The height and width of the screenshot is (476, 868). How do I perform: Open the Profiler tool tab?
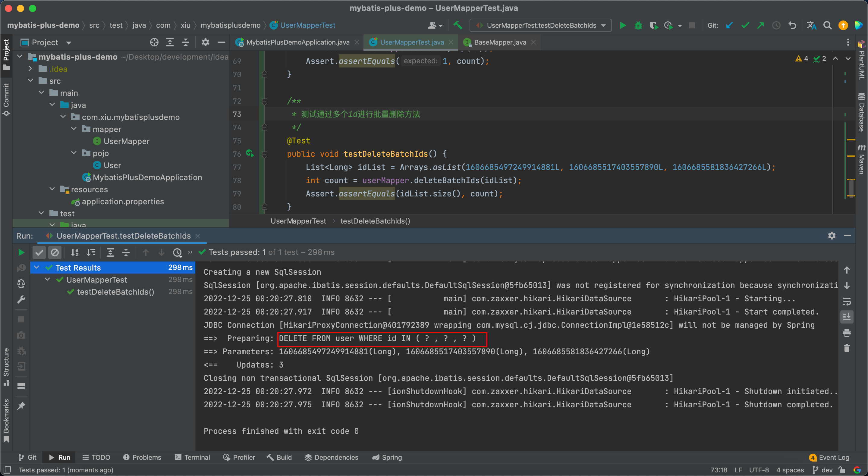pyautogui.click(x=239, y=457)
